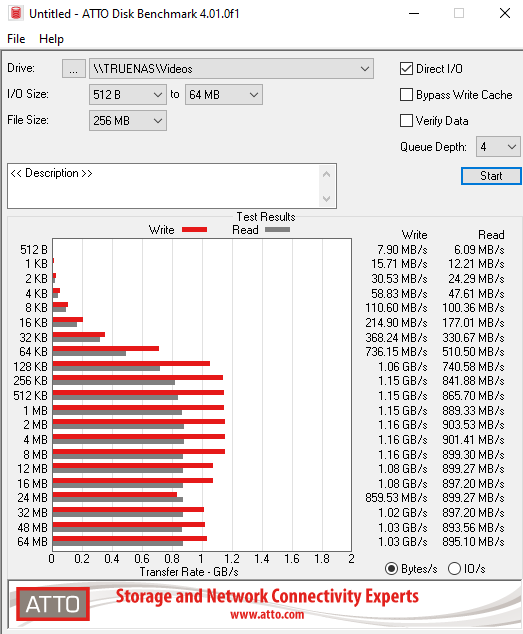Select the Bytes/s radio button
The height and width of the screenshot is (634, 523).
click(391, 568)
